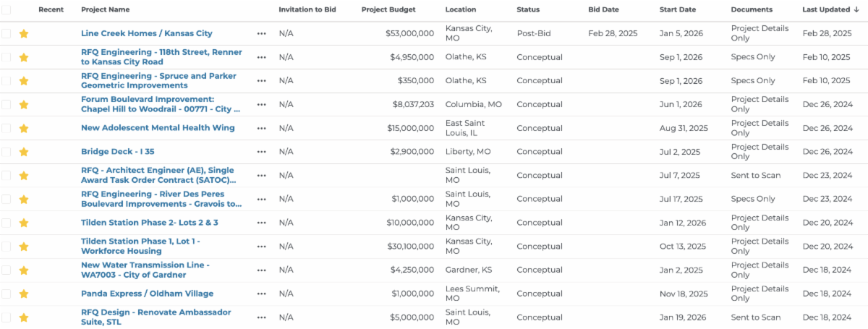Check the select-all checkbox in header
This screenshot has width=868, height=329.
[6, 9]
